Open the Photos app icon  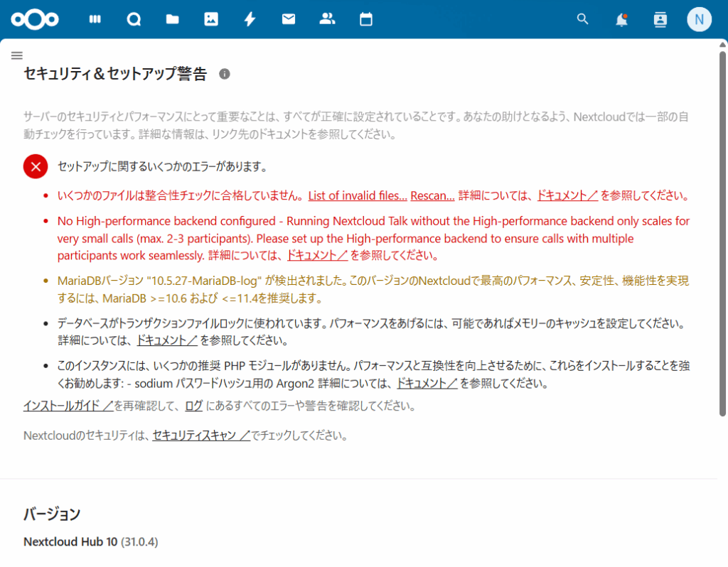(211, 19)
